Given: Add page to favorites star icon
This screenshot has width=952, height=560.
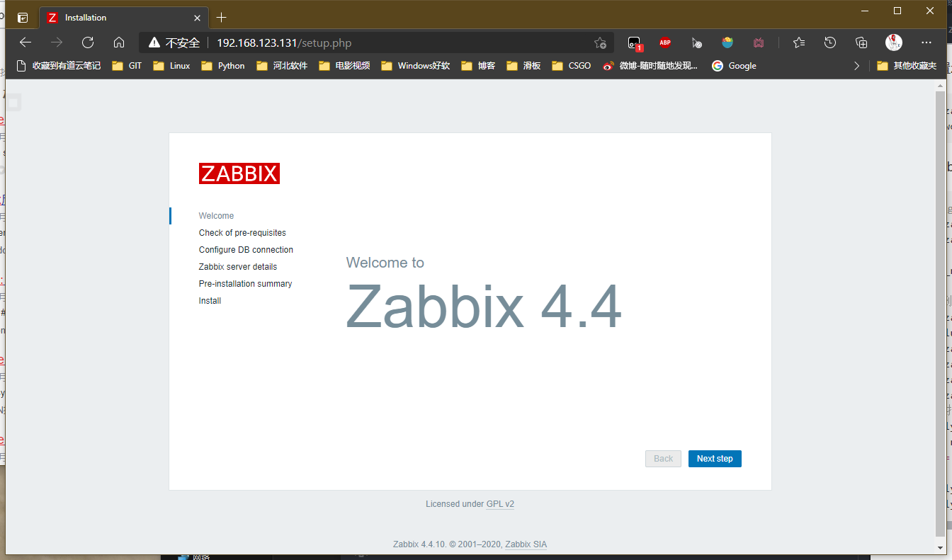Looking at the screenshot, I should (600, 42).
